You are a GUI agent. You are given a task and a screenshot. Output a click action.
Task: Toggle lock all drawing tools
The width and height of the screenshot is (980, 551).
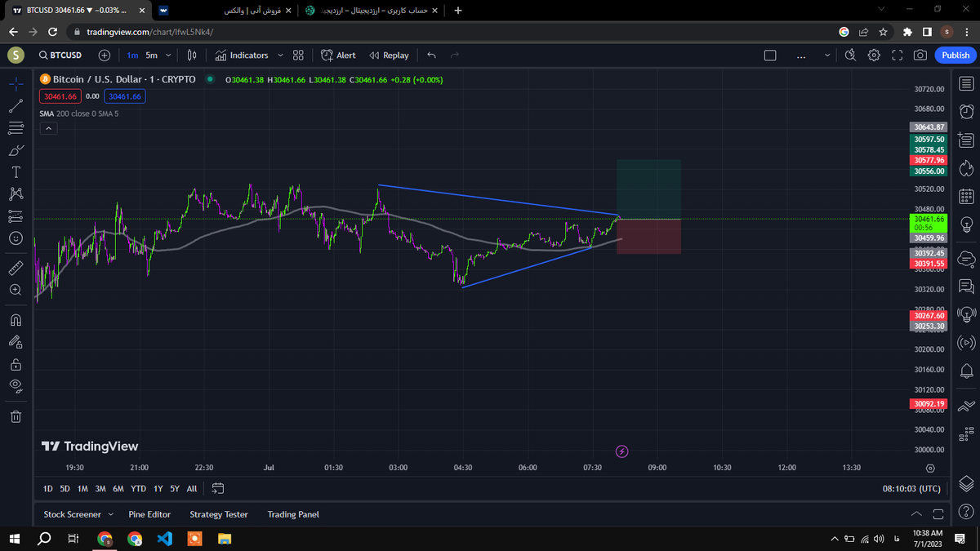(16, 364)
